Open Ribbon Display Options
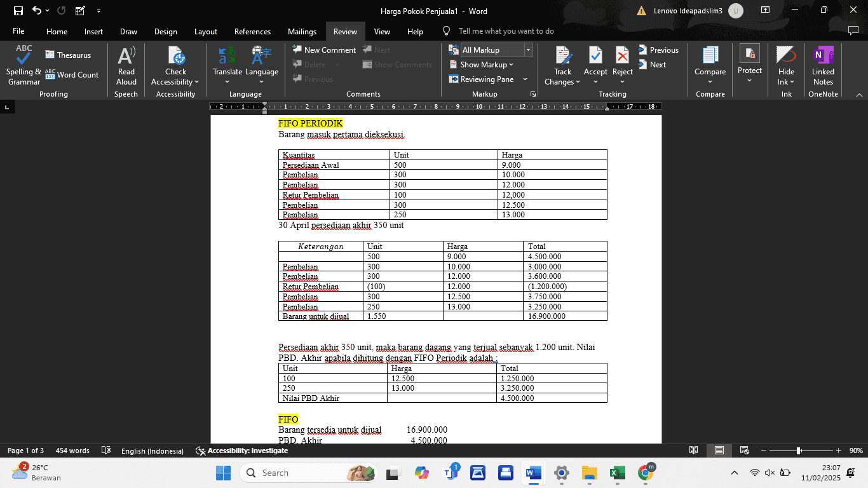This screenshot has height=488, width=868. point(766,10)
